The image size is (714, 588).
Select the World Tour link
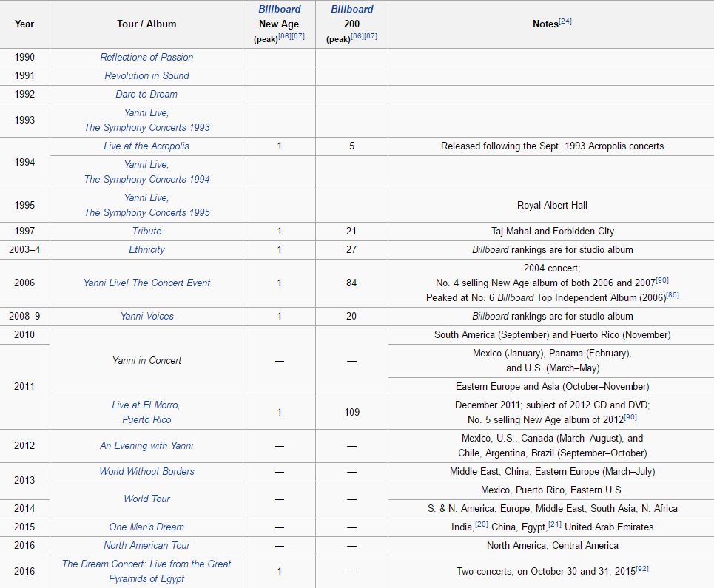146,499
